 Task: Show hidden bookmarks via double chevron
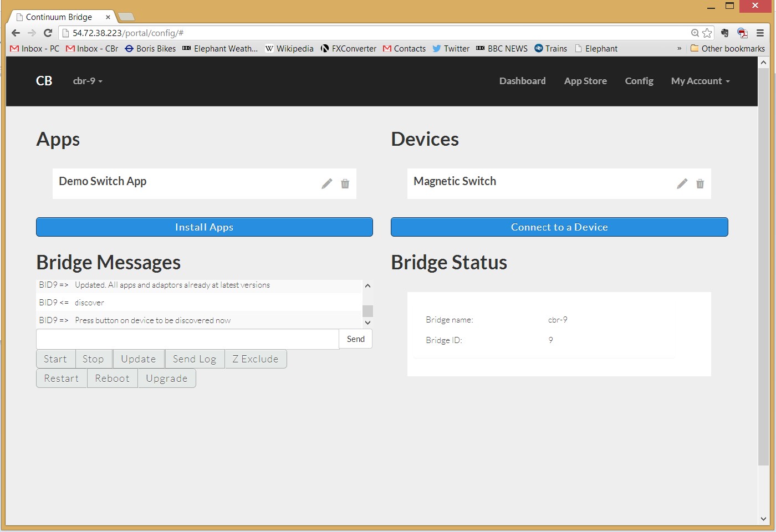(x=679, y=48)
